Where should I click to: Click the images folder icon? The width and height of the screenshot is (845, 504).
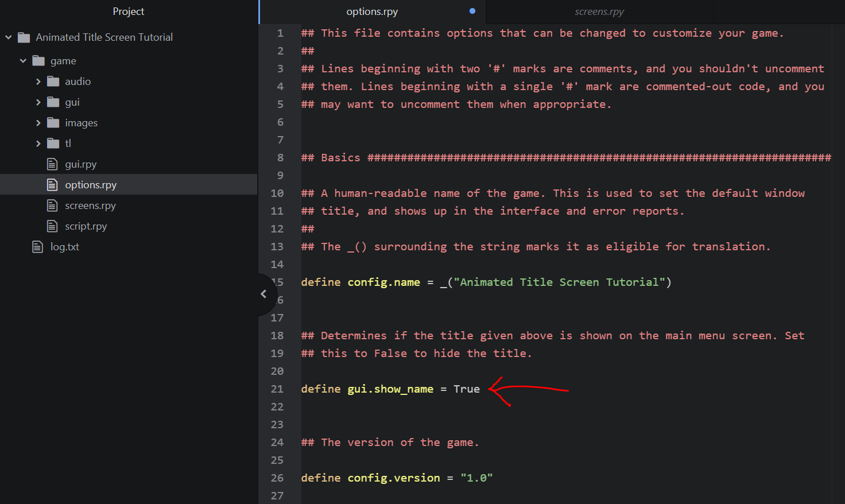(53, 123)
